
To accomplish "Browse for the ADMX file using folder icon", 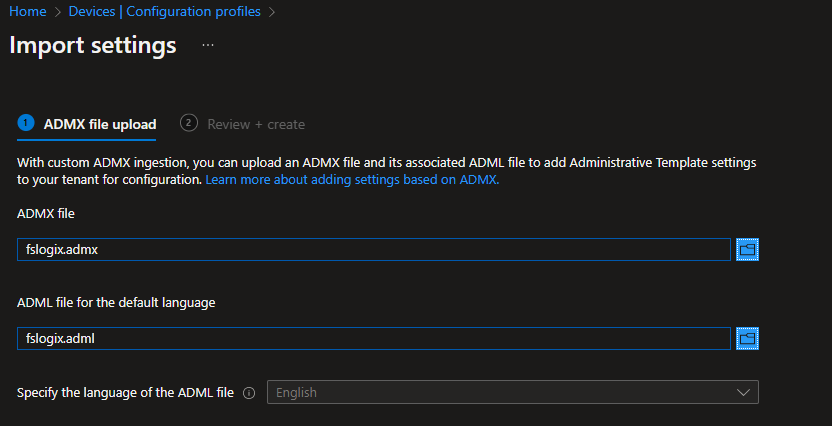I will tap(747, 250).
